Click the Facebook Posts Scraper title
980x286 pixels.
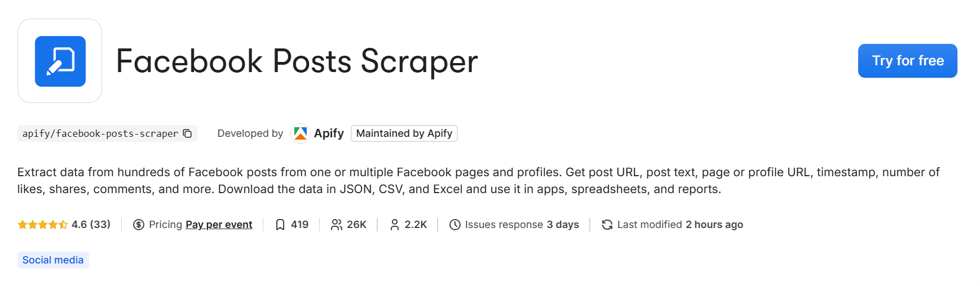(297, 61)
